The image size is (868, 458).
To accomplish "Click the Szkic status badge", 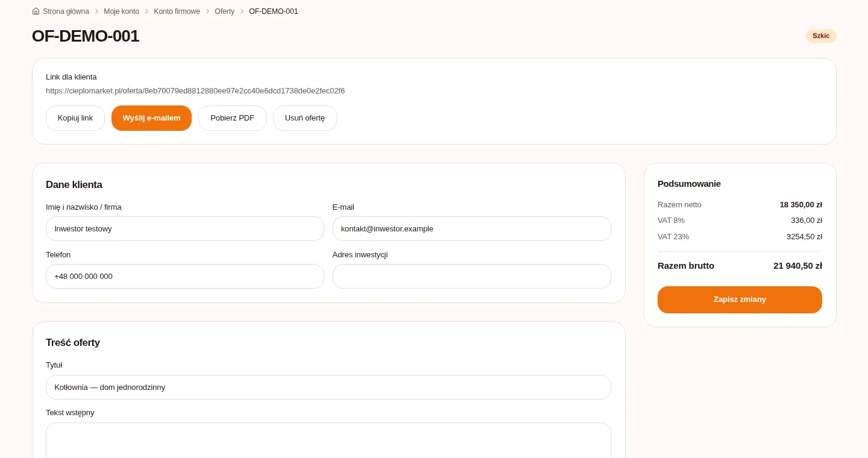I will 821,36.
